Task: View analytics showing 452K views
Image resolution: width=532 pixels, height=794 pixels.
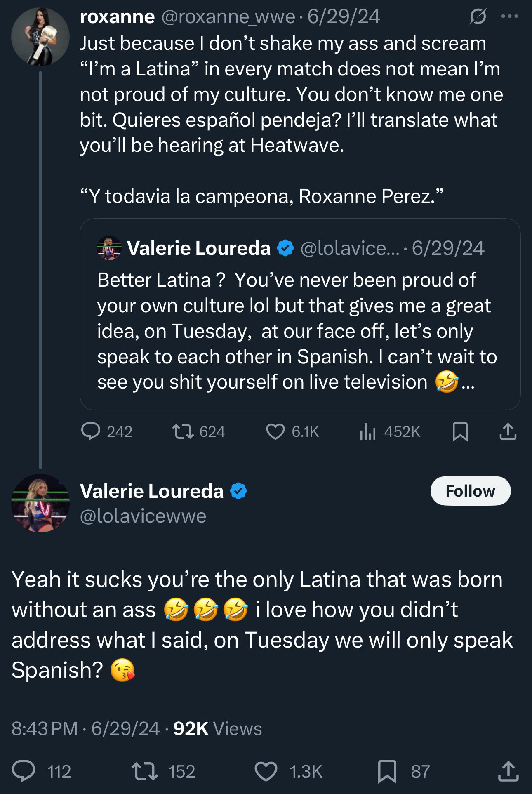Action: pos(367,431)
